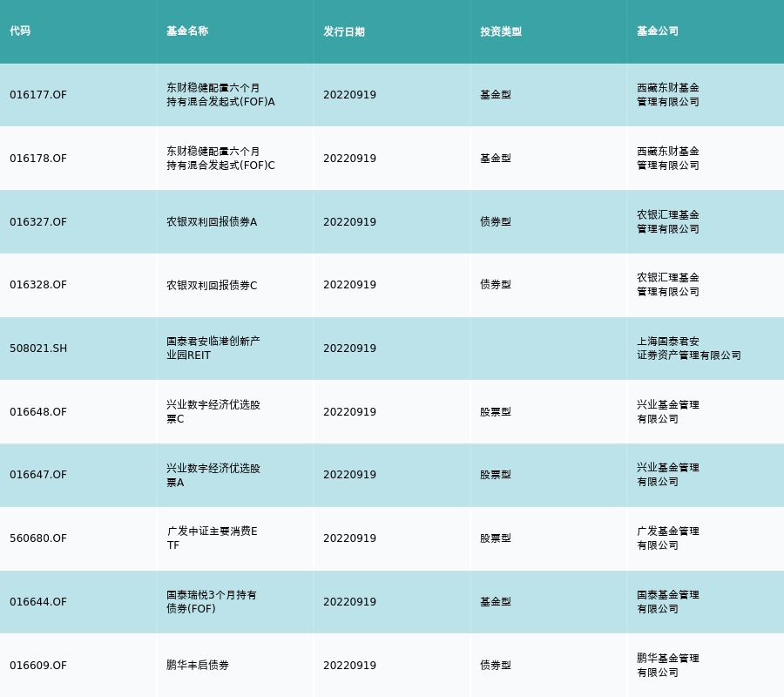Click 兴业基金管理有限公司 in 016647.OF row
The width and height of the screenshot is (784, 697).
(x=668, y=475)
